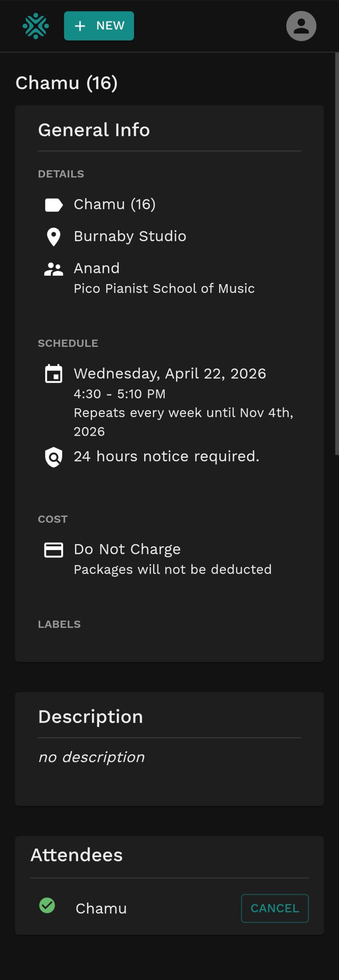Screen dimensions: 339x980
Task: Click the page scrollbar on the right edge
Action: coord(337,253)
